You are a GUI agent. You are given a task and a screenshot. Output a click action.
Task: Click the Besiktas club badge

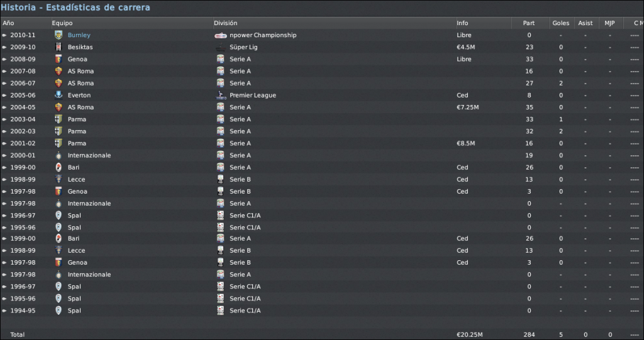click(x=58, y=47)
